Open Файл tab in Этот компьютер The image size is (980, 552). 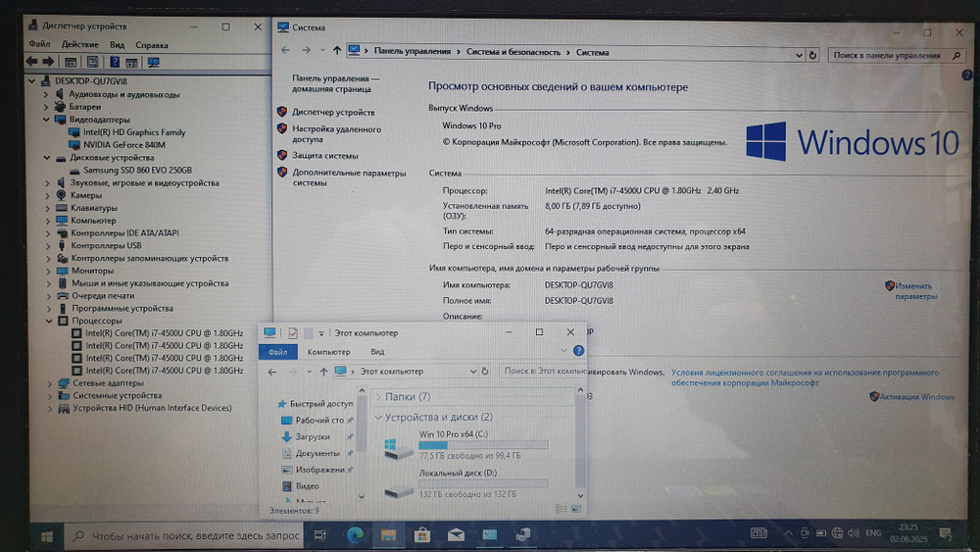pyautogui.click(x=278, y=352)
